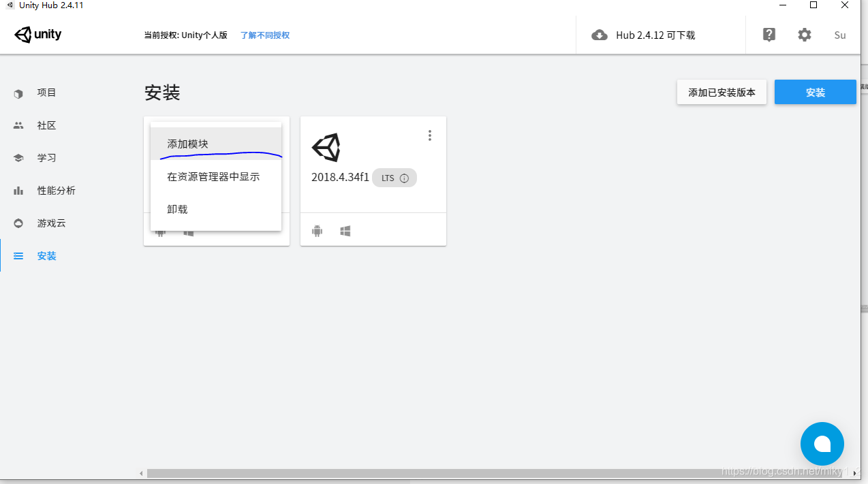Maximize the Unity Hub window

[x=813, y=5]
